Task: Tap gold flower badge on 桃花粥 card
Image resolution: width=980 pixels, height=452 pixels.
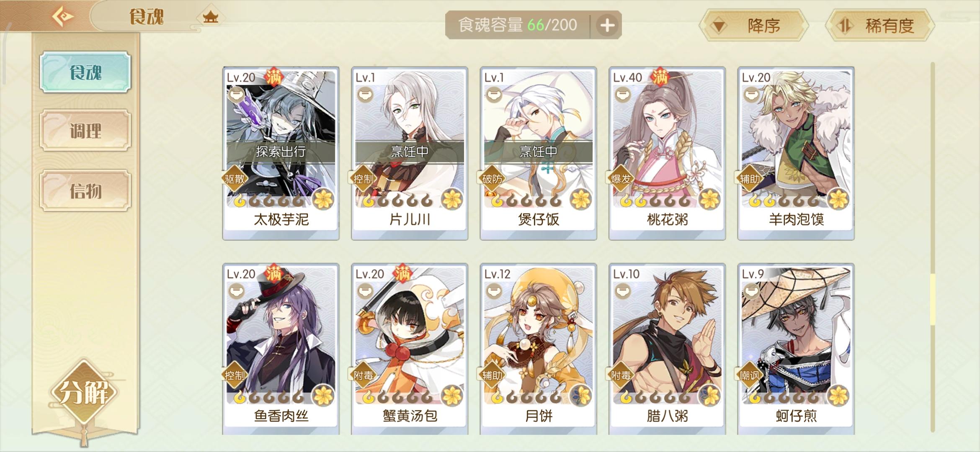Action: (x=709, y=199)
